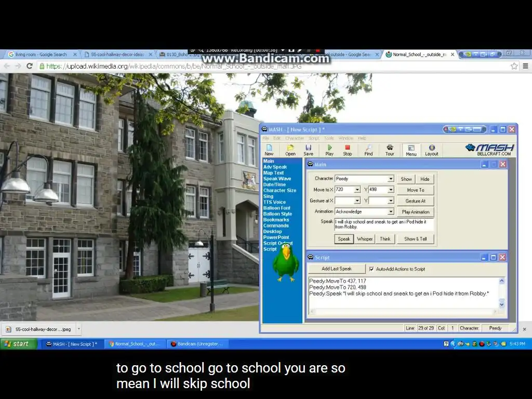
Task: Go back in Chrome browser
Action: point(7,66)
